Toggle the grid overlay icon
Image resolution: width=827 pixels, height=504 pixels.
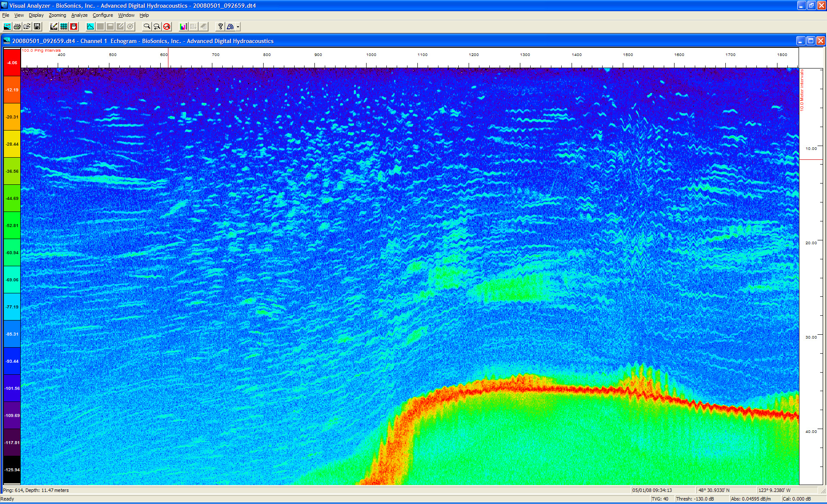pos(64,27)
